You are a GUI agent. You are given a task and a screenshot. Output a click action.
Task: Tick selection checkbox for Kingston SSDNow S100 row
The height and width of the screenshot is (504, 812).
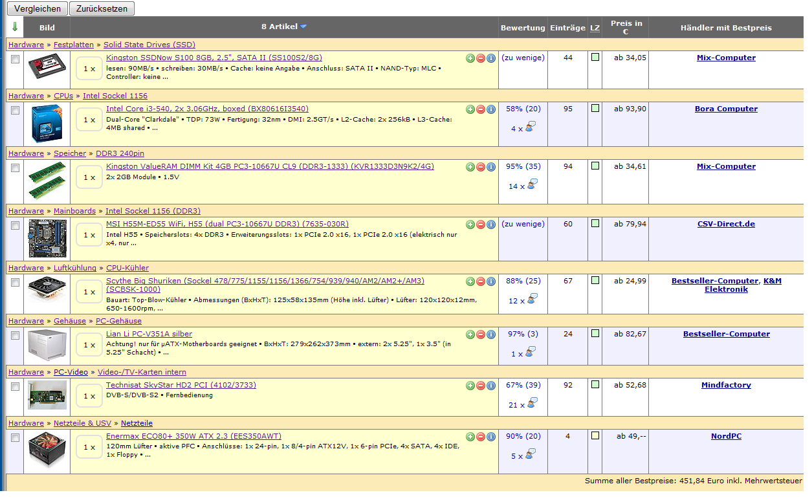click(16, 59)
